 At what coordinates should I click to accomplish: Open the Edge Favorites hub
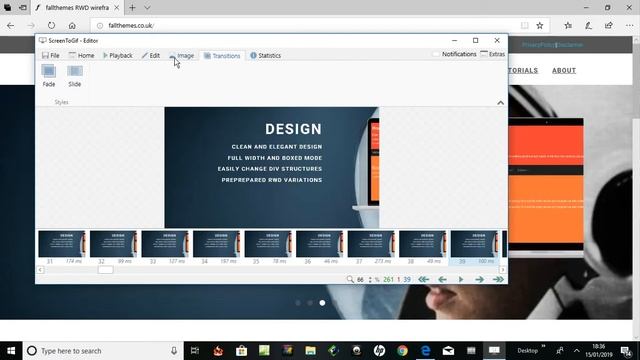[x=568, y=25]
